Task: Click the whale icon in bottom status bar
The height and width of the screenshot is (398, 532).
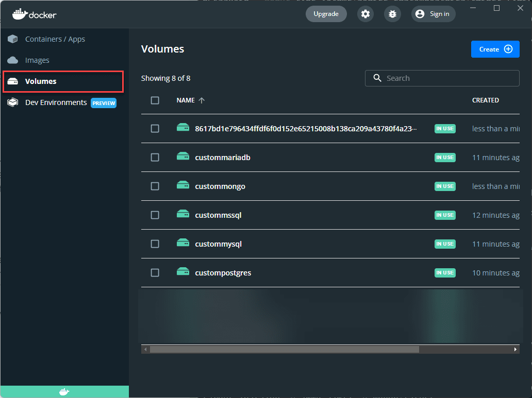Action: tap(64, 392)
